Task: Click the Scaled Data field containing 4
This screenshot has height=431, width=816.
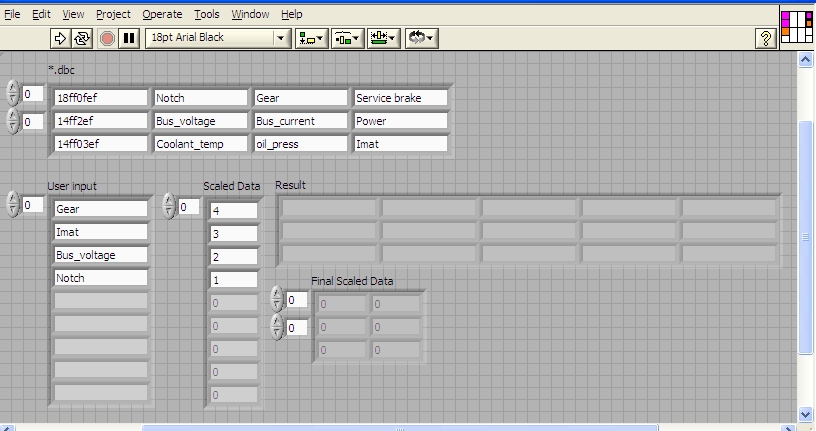Action: click(x=234, y=211)
